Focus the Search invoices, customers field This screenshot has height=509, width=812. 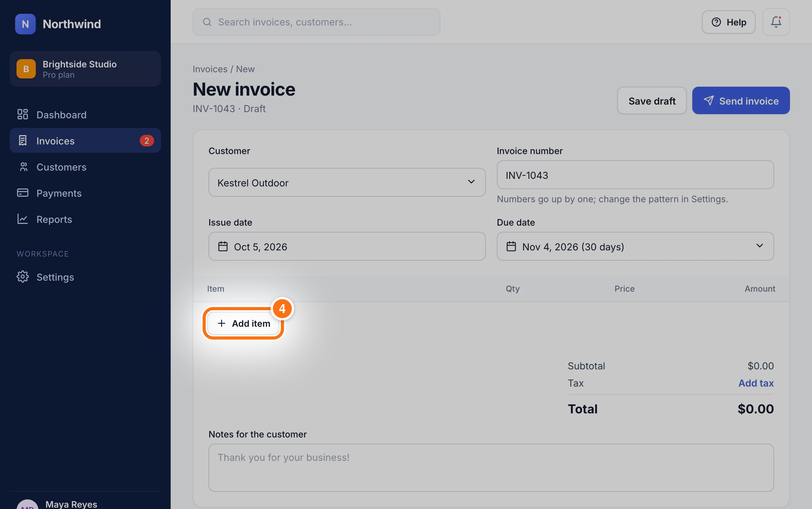[x=317, y=22]
